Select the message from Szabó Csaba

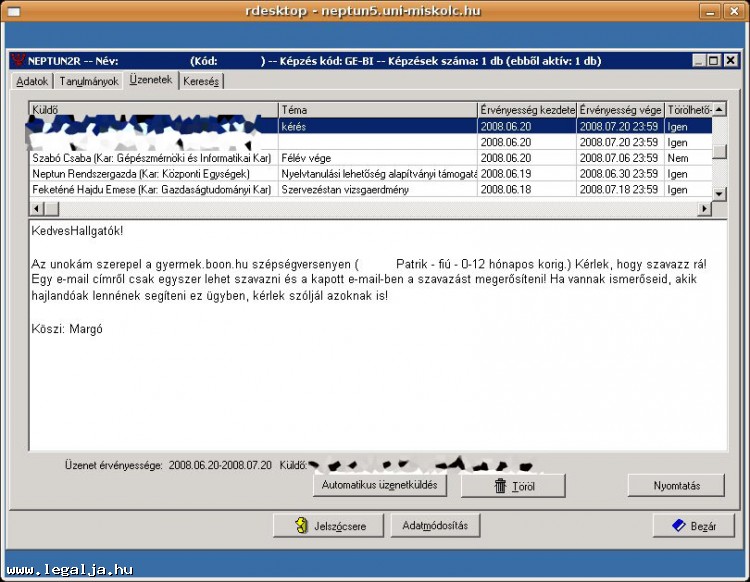153,158
